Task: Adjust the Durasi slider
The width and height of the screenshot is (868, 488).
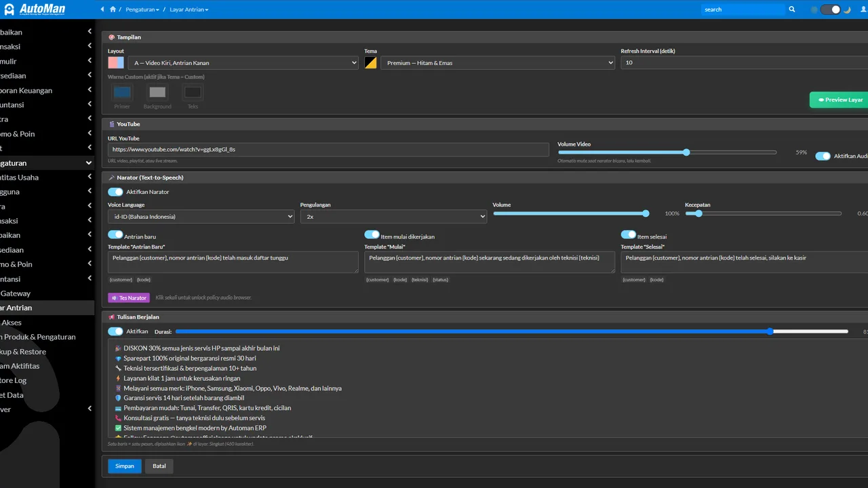Action: coord(512,331)
